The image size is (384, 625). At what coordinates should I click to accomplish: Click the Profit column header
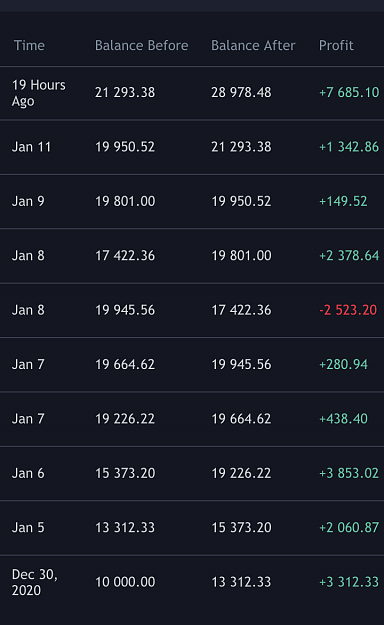point(336,45)
